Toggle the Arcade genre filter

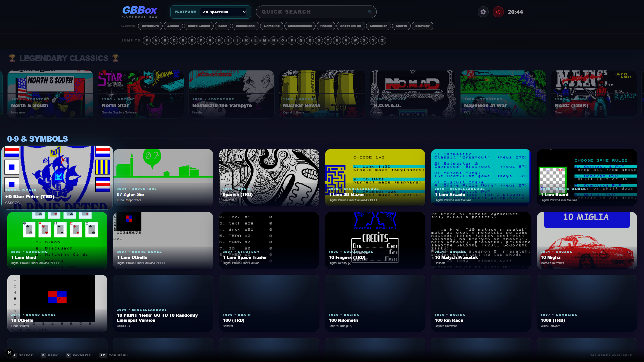[x=173, y=26]
